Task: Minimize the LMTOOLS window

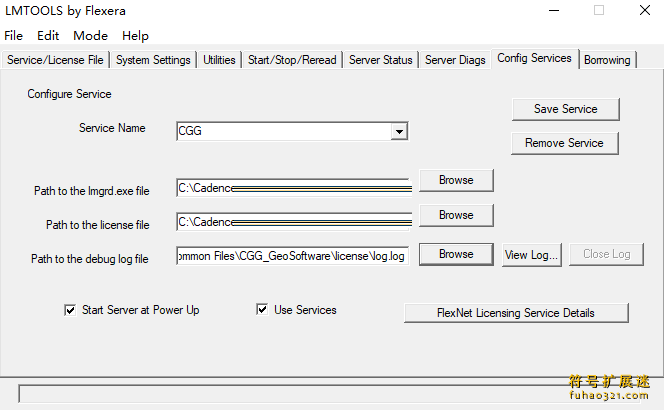Action: (554, 11)
